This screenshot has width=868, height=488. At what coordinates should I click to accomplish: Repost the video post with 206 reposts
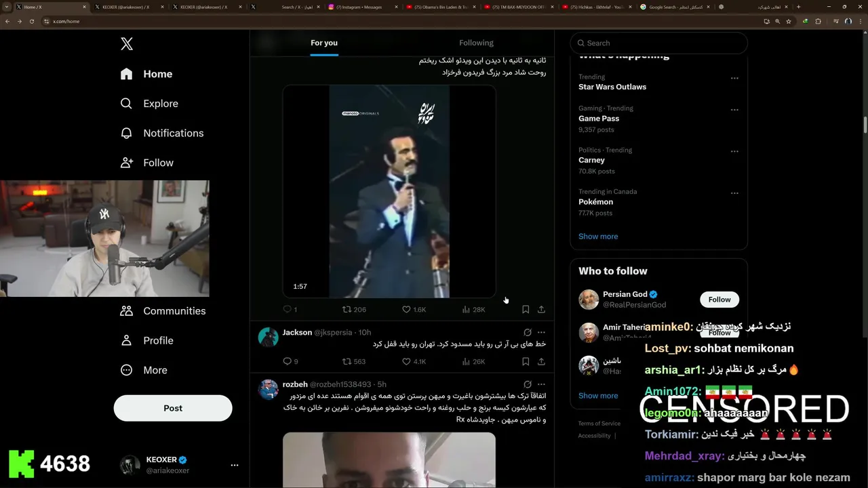pos(354,309)
